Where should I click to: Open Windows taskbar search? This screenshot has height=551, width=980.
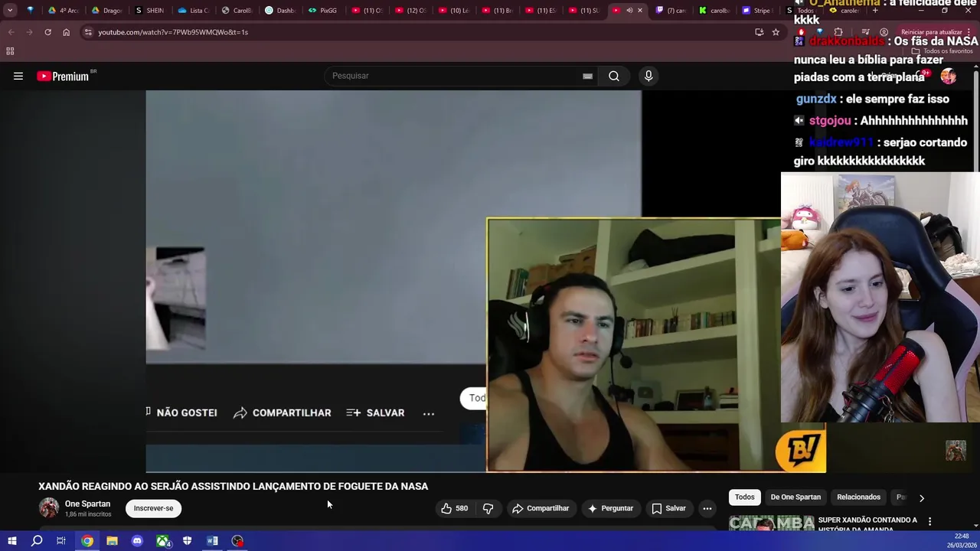(x=37, y=541)
